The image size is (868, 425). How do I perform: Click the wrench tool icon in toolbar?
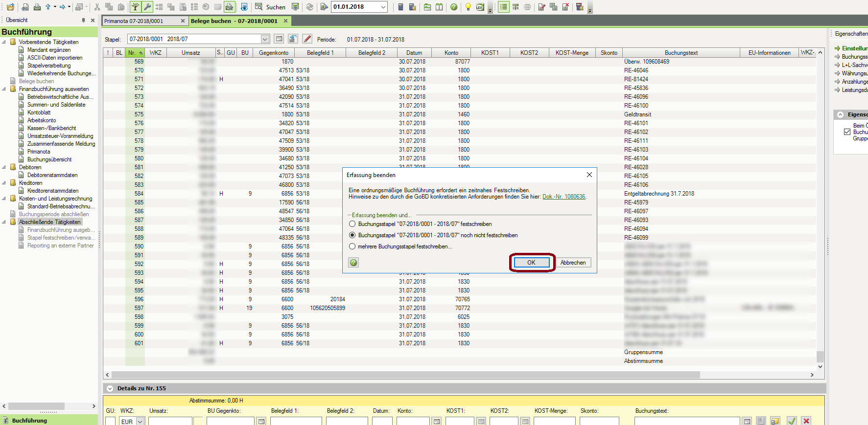pyautogui.click(x=147, y=7)
